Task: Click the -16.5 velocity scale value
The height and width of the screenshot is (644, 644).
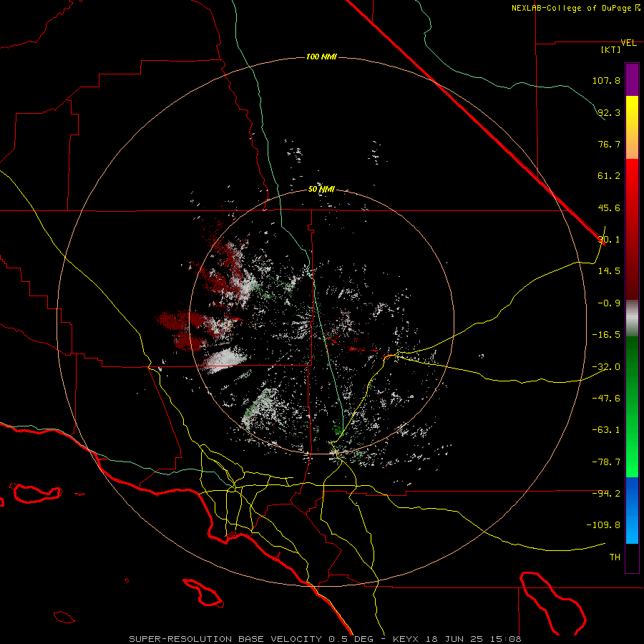Action: tap(606, 335)
